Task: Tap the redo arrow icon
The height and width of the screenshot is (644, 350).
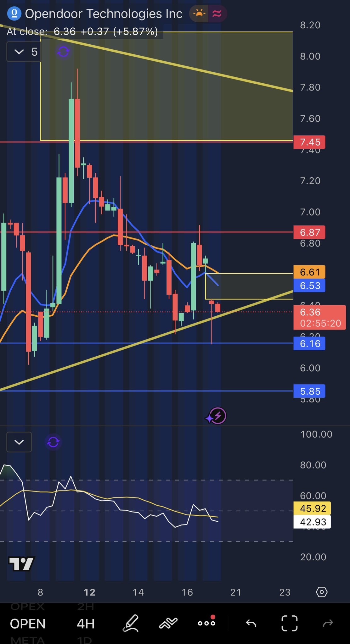Action: tap(328, 623)
